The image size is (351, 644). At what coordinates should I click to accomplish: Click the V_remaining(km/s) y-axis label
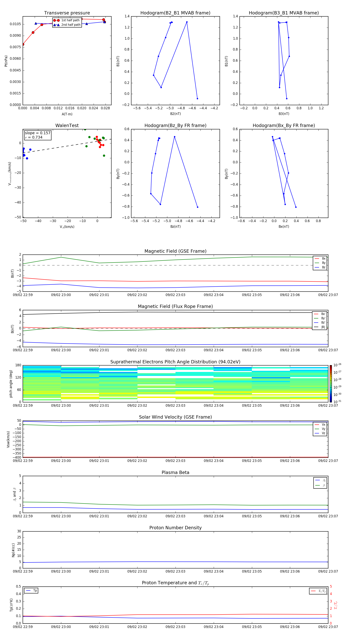pos(10,173)
